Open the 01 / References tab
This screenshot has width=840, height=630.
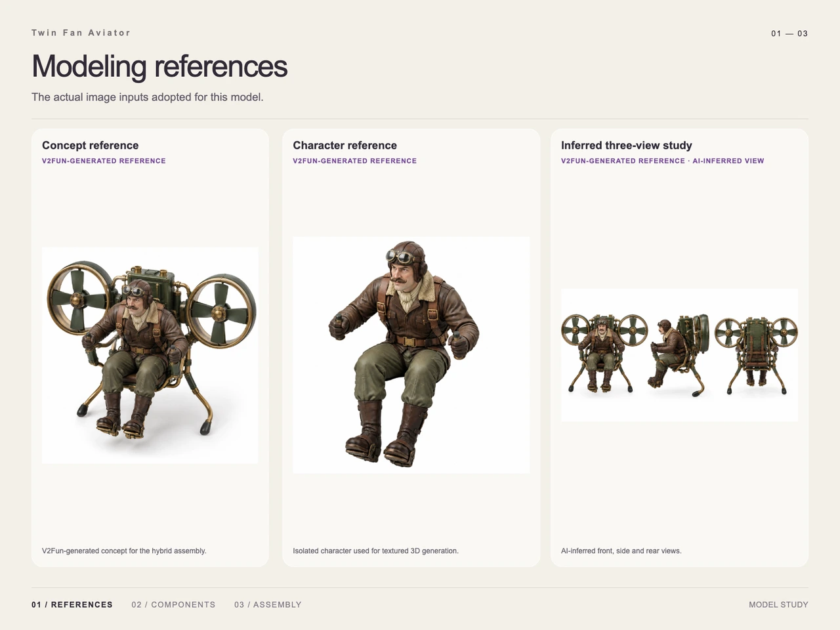(x=72, y=604)
